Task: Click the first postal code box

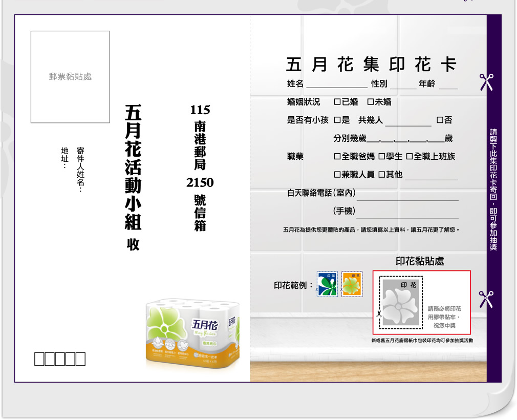Action: [39, 360]
